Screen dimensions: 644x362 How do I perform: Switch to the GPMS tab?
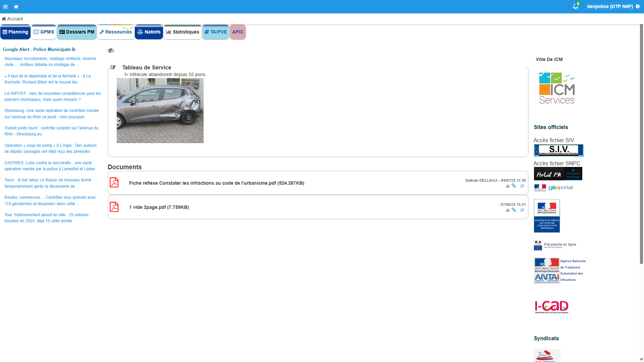(x=44, y=32)
